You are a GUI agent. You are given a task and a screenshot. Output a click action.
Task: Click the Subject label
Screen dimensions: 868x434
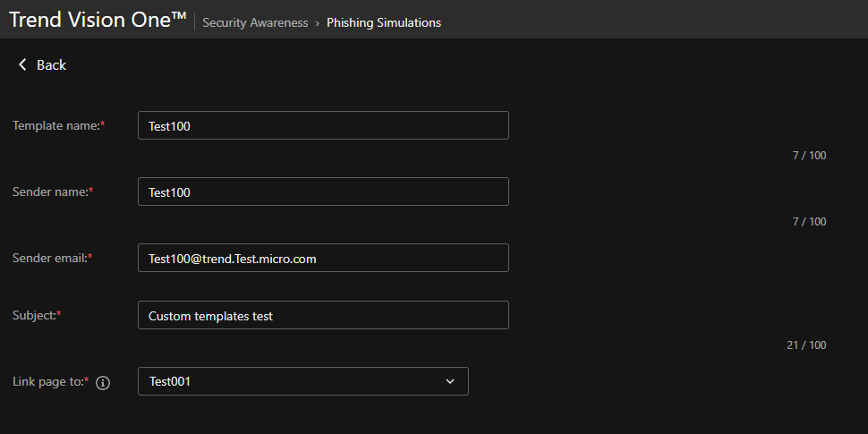[34, 315]
